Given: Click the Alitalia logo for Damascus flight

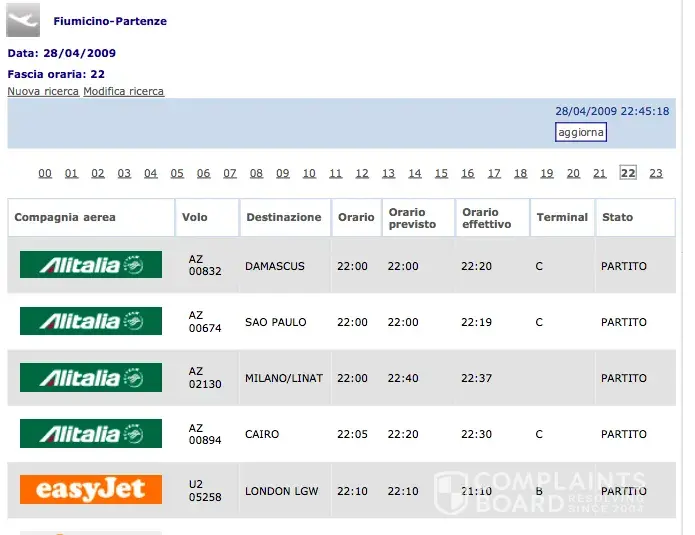Looking at the screenshot, I should [x=91, y=265].
